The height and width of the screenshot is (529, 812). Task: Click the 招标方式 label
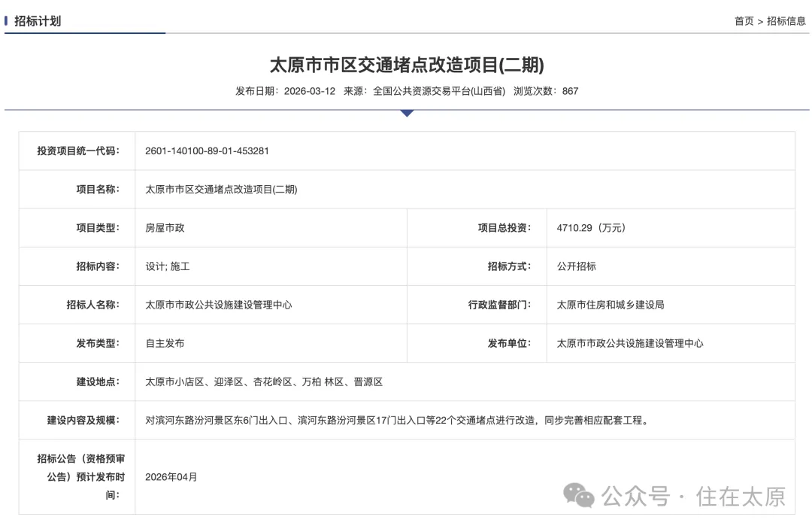click(509, 266)
